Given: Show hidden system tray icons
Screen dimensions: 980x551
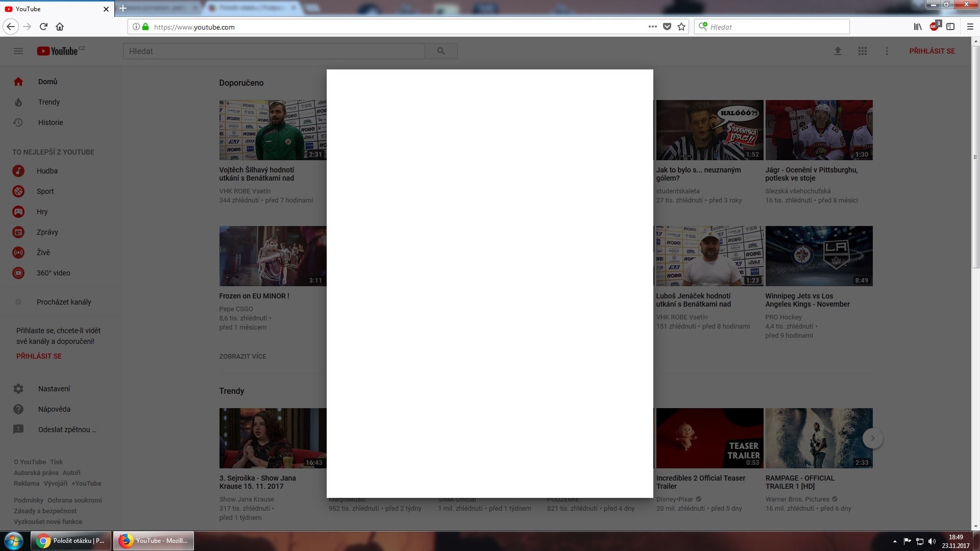Looking at the screenshot, I should pos(895,541).
